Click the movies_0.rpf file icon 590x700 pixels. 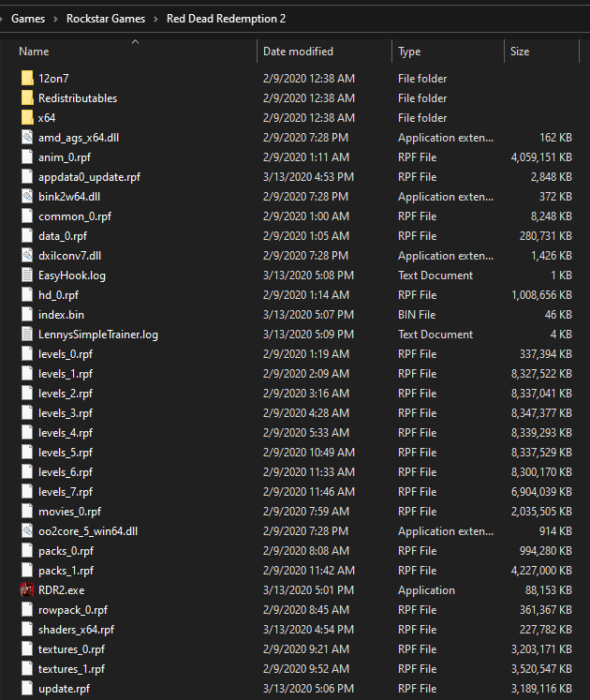27,511
